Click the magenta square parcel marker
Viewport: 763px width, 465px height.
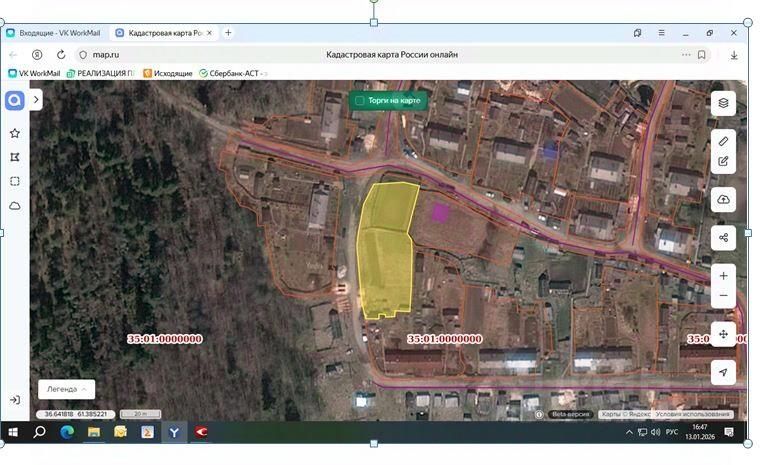pyautogui.click(x=440, y=213)
